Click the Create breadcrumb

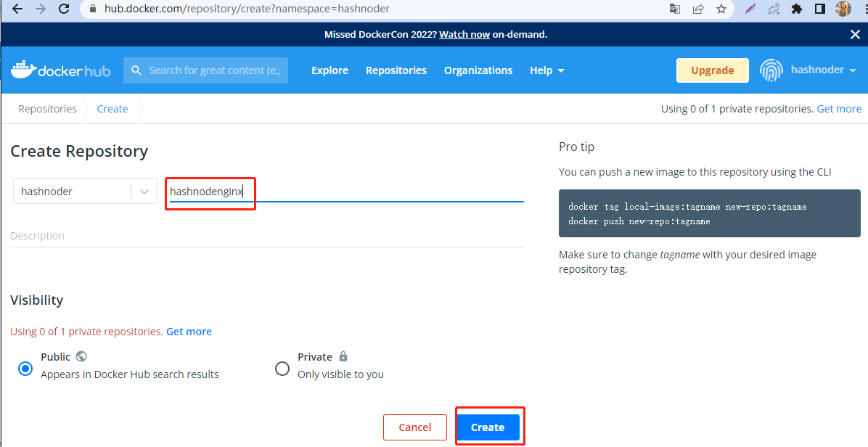coord(112,109)
